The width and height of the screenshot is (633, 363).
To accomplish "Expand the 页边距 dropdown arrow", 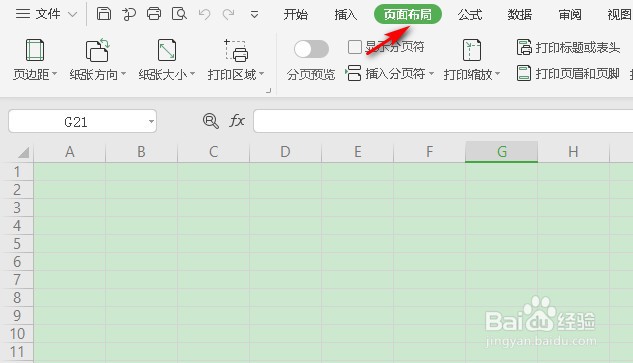I will click(x=54, y=74).
